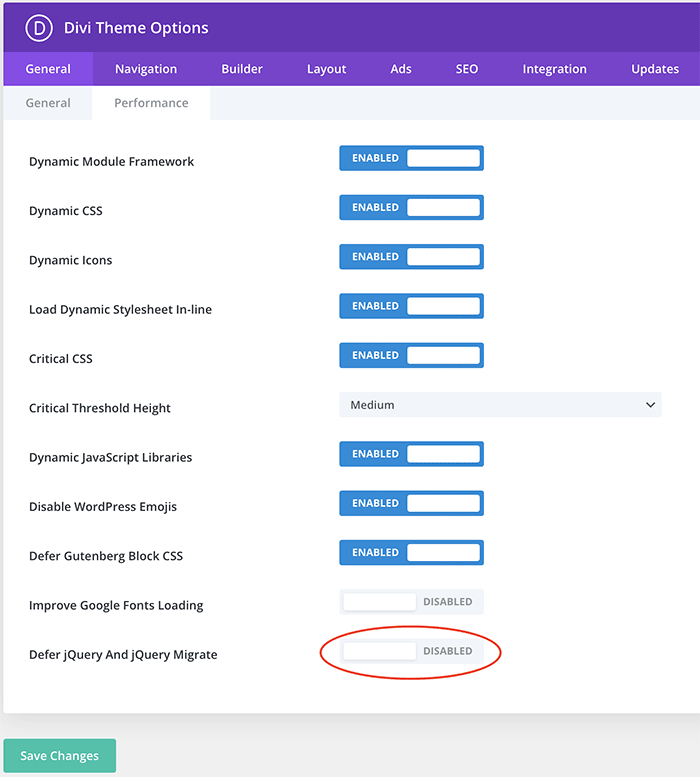Screen dimensions: 700x777
Task: Click the Medium dropdown chevron arrow
Action: tap(651, 405)
